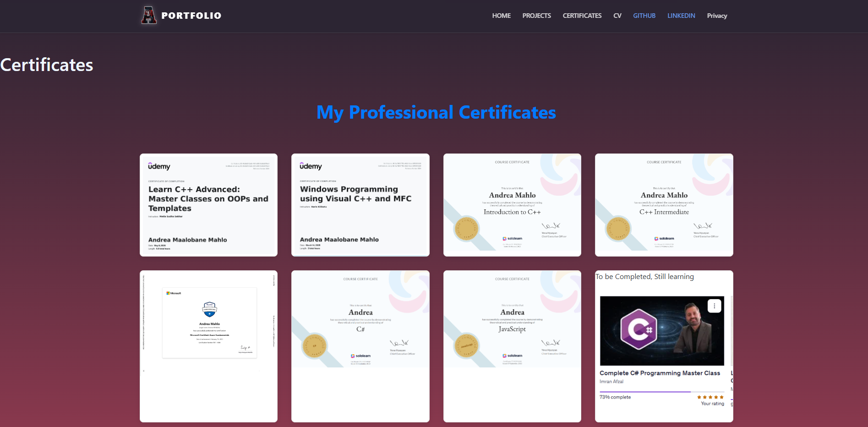Open the PROJECTS nav item
The image size is (868, 427).
536,16
